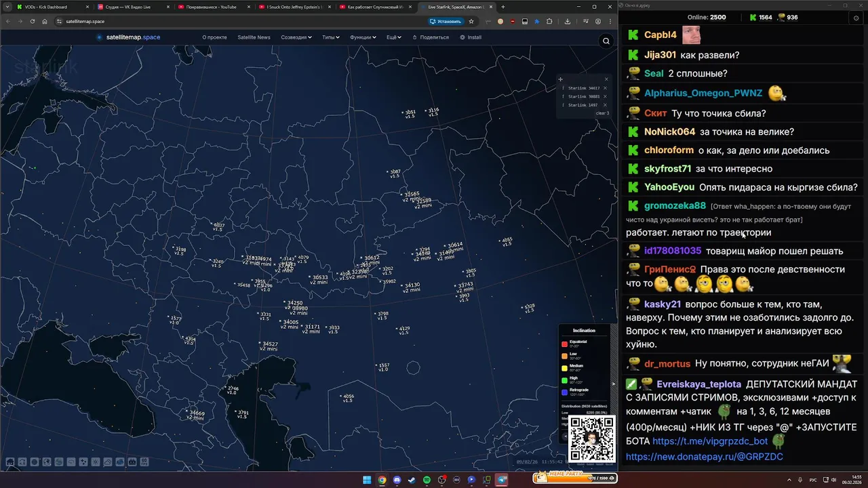Click the browser media control icon
The height and width of the screenshot is (488, 868).
586,21
